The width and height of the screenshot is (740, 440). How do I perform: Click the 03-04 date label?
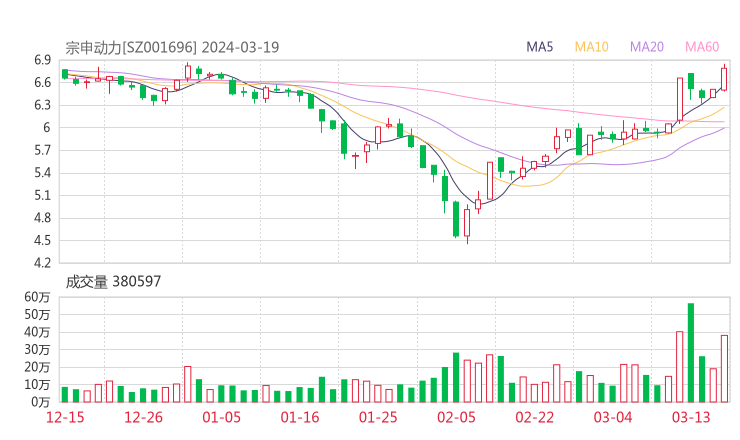coord(613,417)
